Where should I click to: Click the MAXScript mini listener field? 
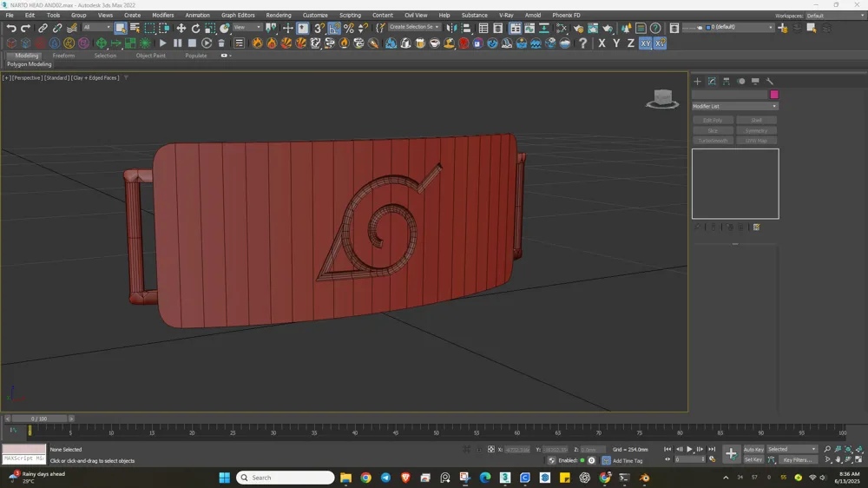tap(23, 459)
